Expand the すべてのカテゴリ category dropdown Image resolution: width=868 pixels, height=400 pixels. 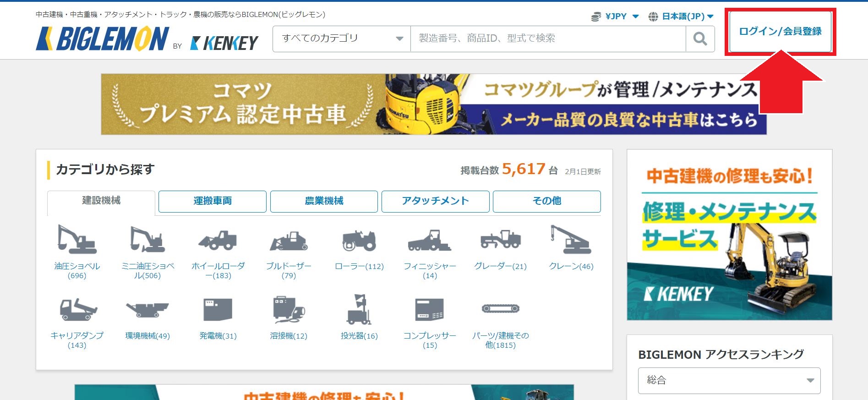coord(342,39)
